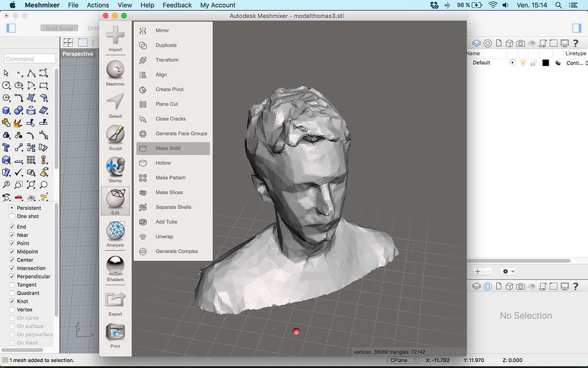Click the zoom magnifier tool in Rhino toolbar
Screen dimensions: 588x368
[x=43, y=185]
